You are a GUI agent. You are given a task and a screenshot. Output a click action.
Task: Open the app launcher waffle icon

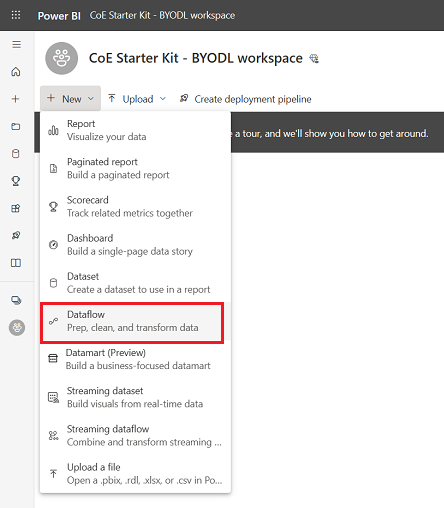click(x=16, y=15)
